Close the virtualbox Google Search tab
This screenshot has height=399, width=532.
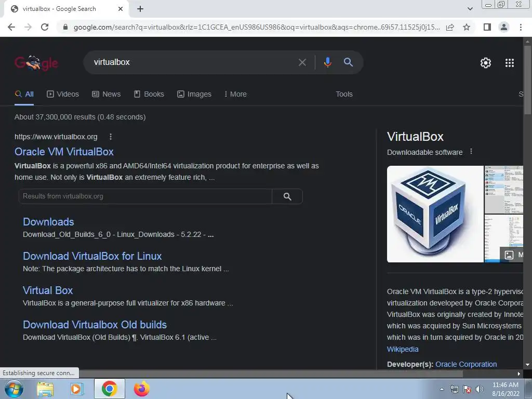click(x=121, y=9)
